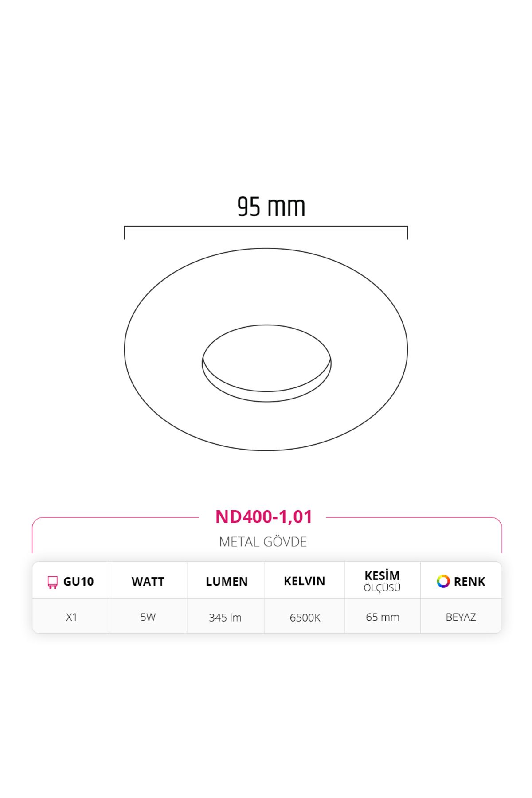Select the 65 mm cutout value cell
Screen dimensions: 532x798
(382, 617)
